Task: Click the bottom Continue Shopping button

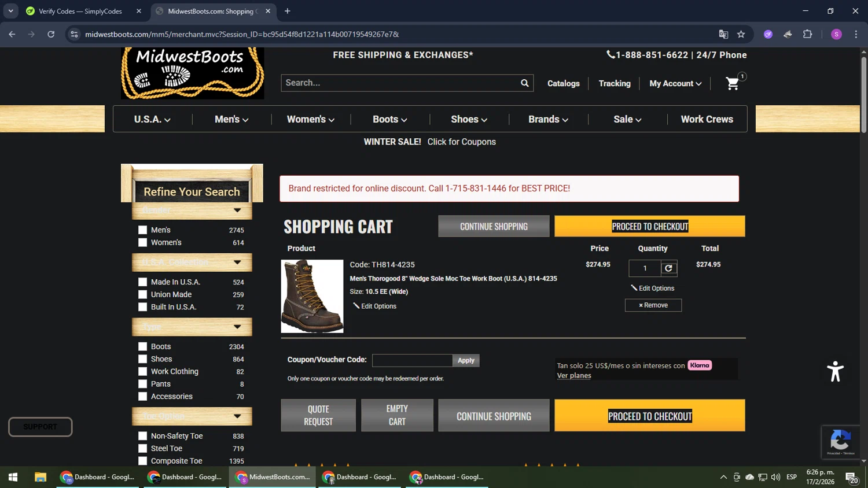Action: (x=494, y=416)
